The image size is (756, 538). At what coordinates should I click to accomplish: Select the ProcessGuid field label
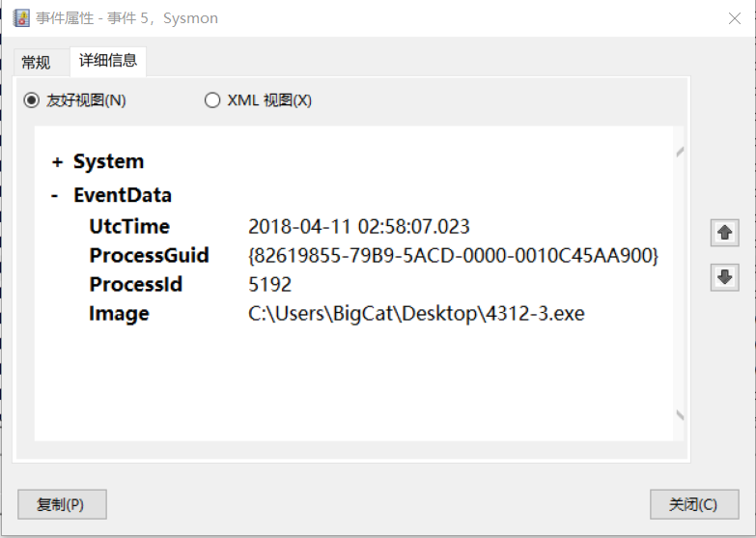point(150,256)
